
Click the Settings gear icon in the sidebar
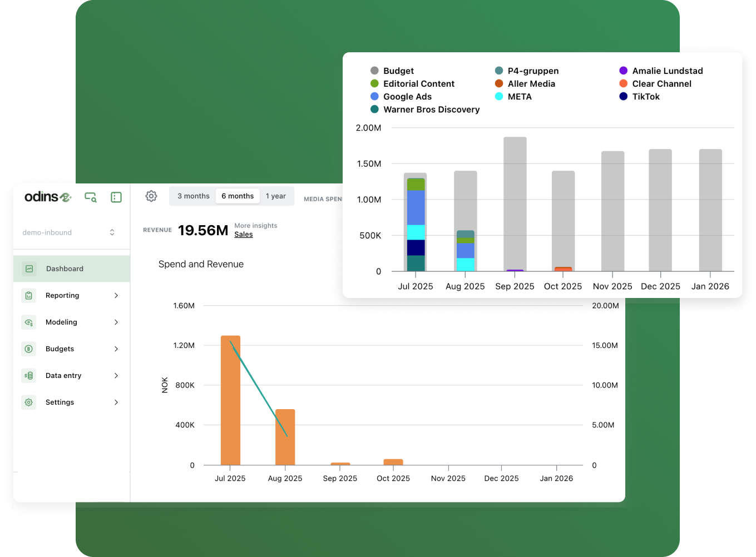[x=29, y=402]
